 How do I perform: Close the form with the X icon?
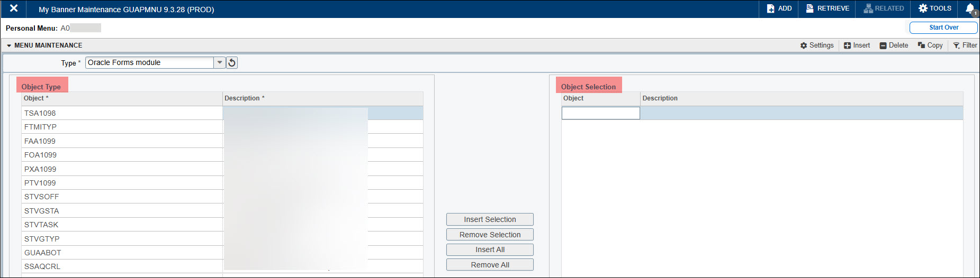14,8
